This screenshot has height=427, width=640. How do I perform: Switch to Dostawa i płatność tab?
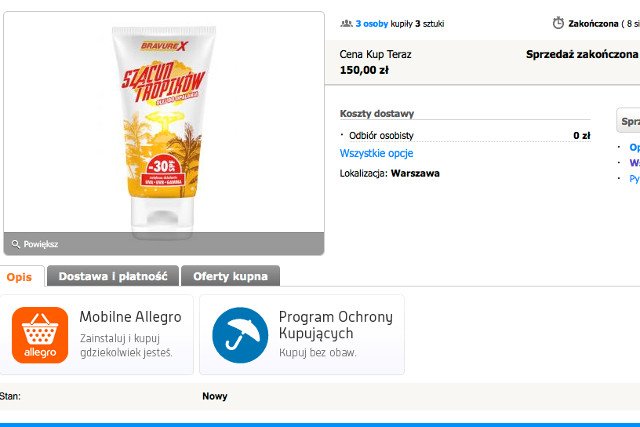113,276
